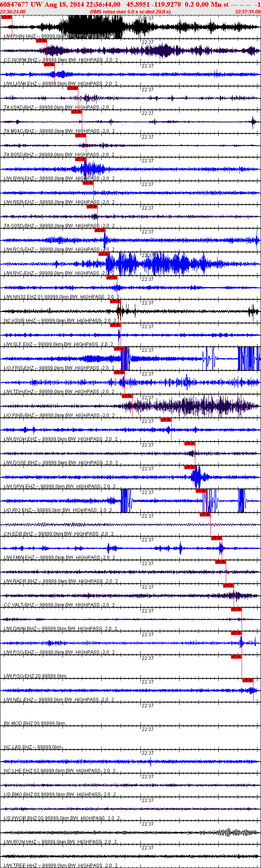Click the pick flag on UW.SVOH trace
The image size is (261, 868).
(x=166, y=420)
